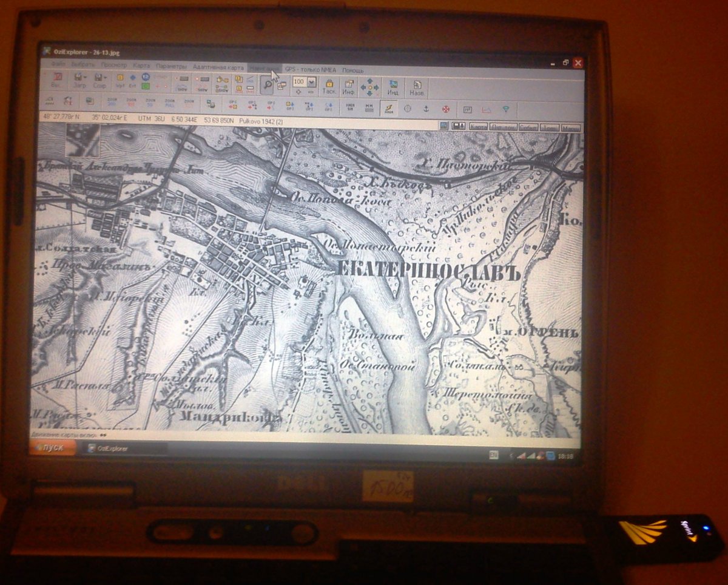Open the GPS - только NMEA menu
Image resolution: width=728 pixels, height=585 pixels.
311,69
